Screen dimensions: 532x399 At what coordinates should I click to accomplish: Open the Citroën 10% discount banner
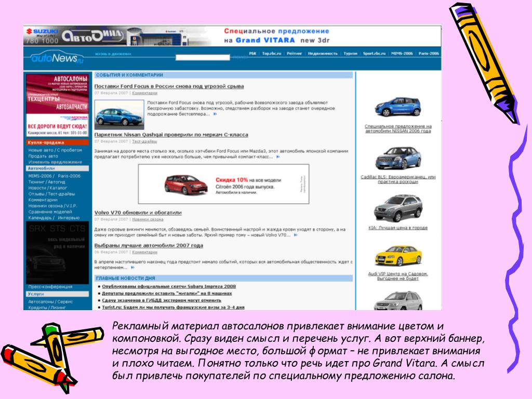[x=223, y=184]
